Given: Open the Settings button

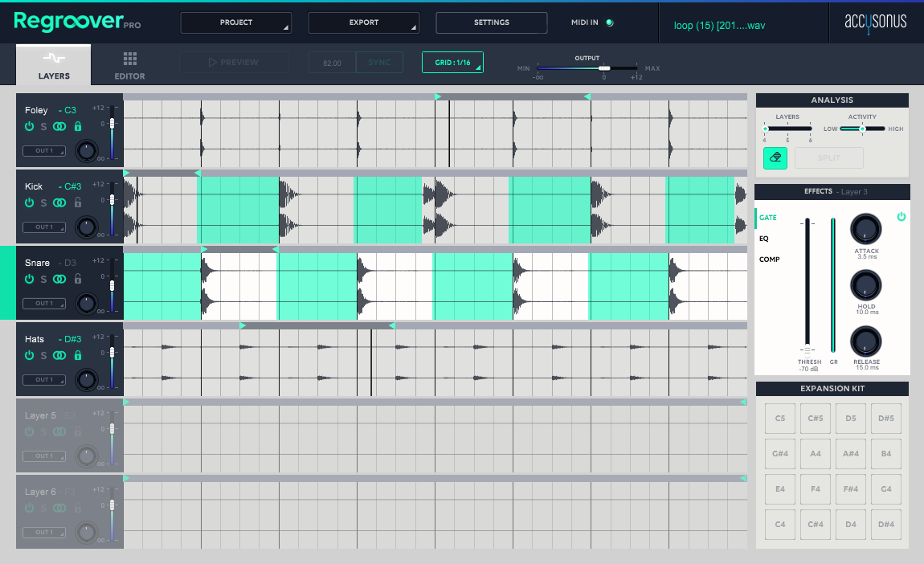Looking at the screenshot, I should point(492,22).
